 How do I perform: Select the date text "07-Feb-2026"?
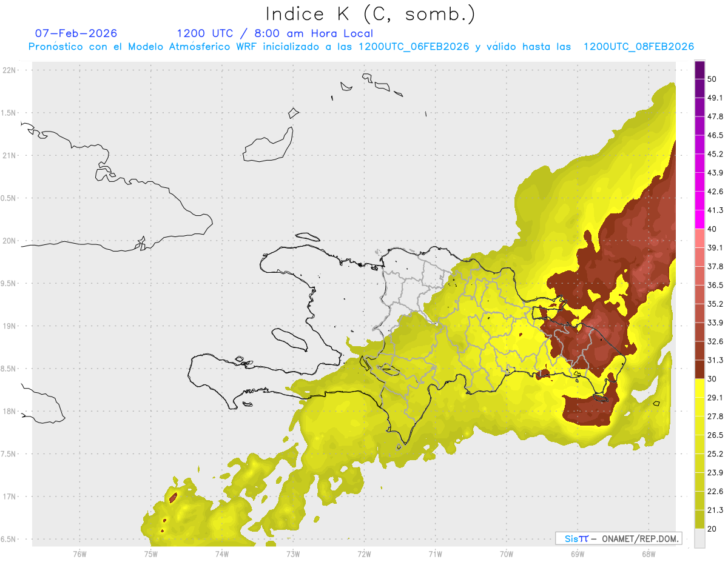coord(76,33)
